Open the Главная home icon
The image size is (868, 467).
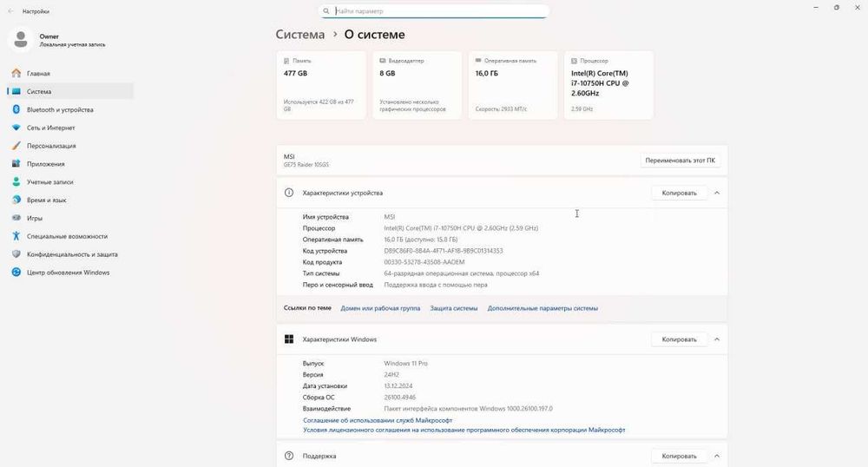tap(16, 73)
